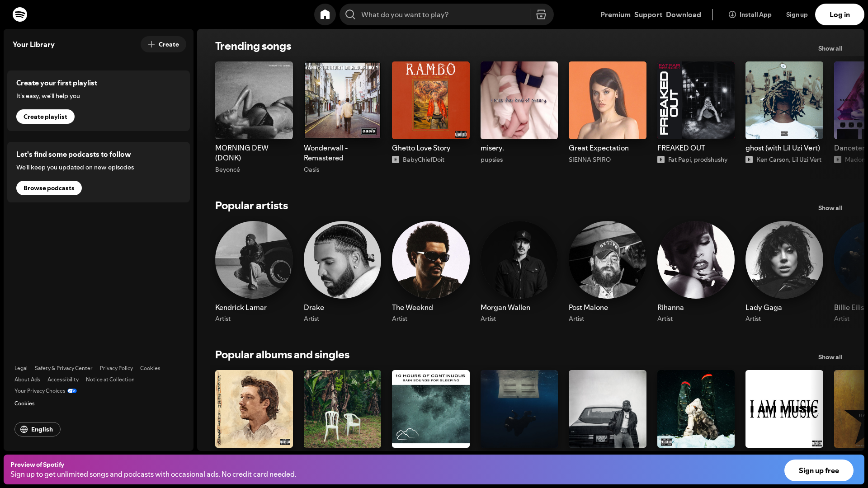Click the Lil Uzi Vert artist link
Image resolution: width=868 pixels, height=488 pixels.
click(807, 160)
